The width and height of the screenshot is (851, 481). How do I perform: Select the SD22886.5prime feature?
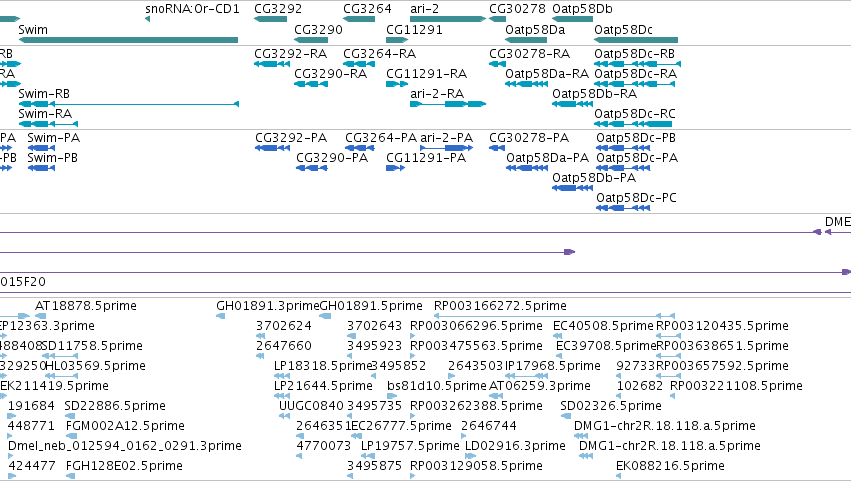(69, 416)
